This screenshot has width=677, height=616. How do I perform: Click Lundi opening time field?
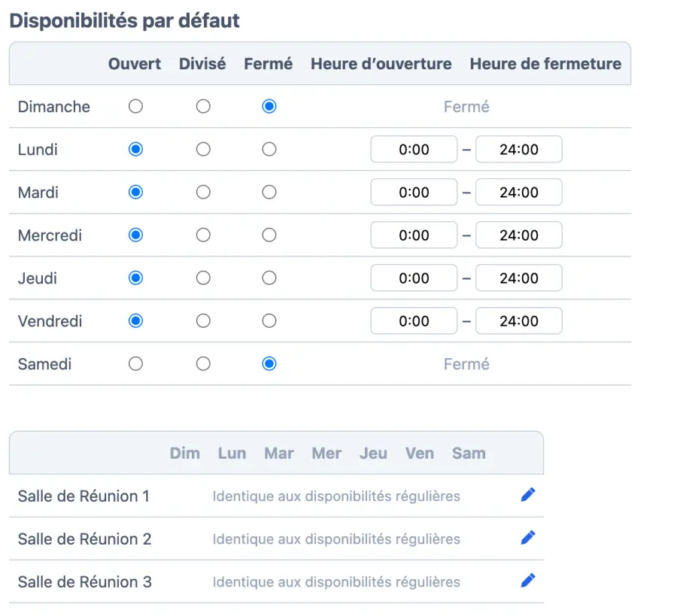pyautogui.click(x=414, y=150)
